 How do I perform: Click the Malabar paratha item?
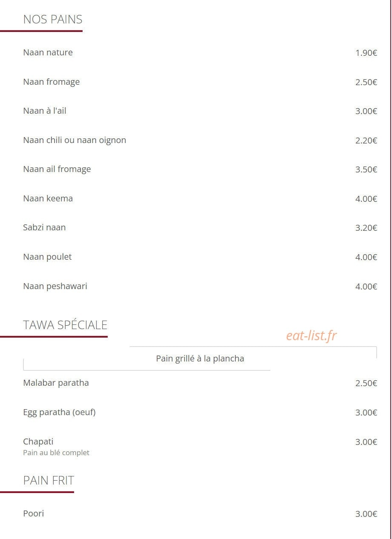pyautogui.click(x=56, y=383)
